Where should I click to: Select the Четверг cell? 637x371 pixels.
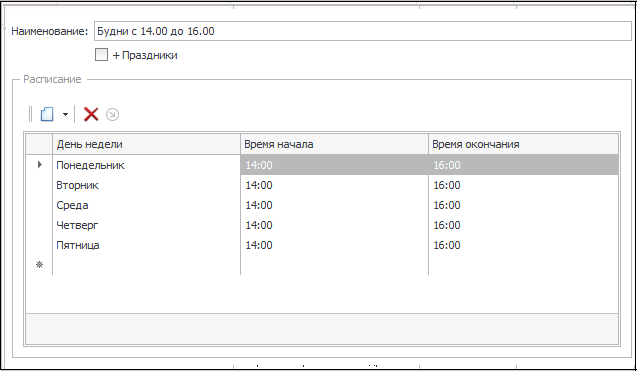tap(146, 225)
